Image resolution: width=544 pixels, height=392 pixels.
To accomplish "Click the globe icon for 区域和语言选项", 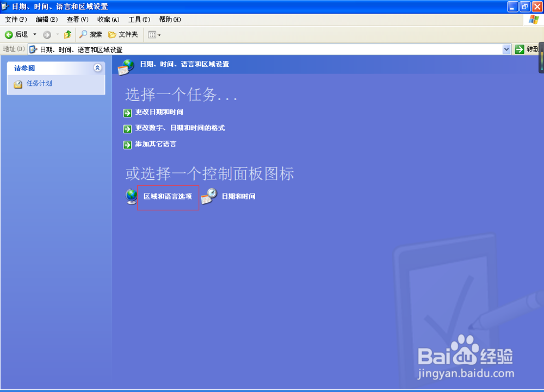I will 132,196.
